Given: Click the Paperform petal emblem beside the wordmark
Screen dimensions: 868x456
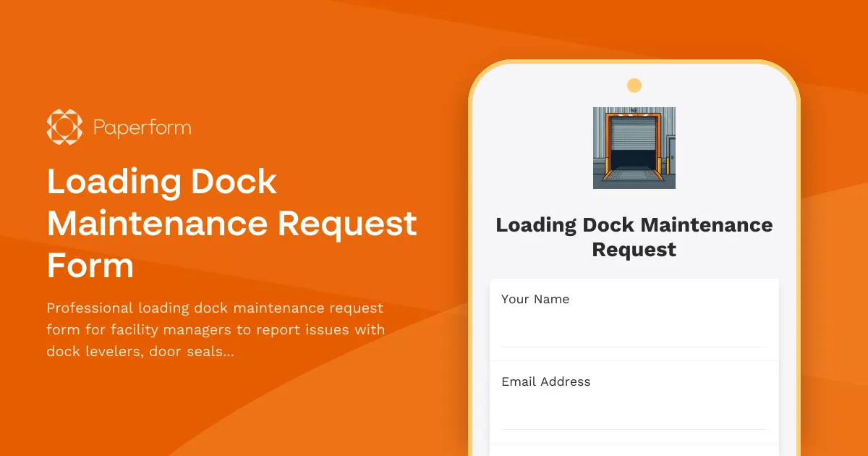Looking at the screenshot, I should click(x=64, y=127).
